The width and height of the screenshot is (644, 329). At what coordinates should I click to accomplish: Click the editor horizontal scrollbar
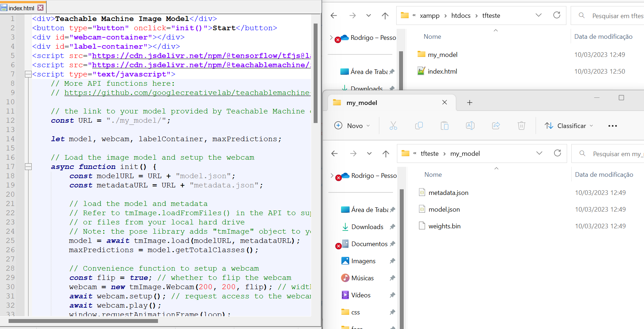click(x=83, y=321)
